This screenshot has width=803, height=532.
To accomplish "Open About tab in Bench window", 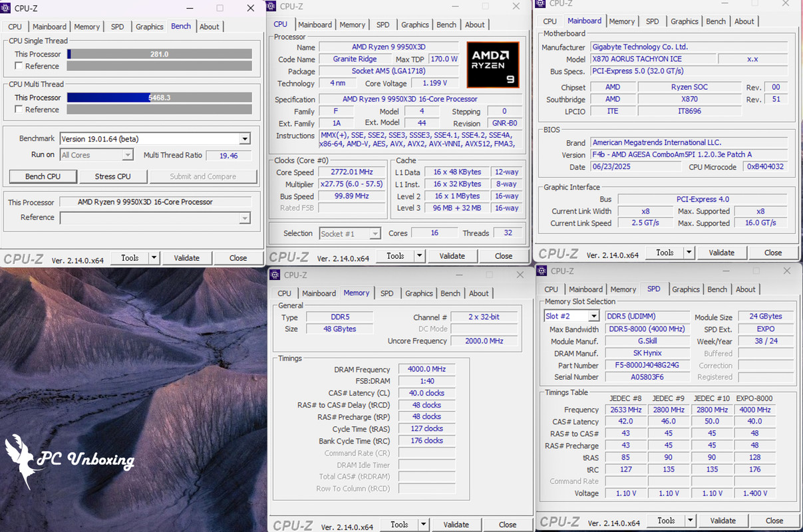I will tap(209, 27).
